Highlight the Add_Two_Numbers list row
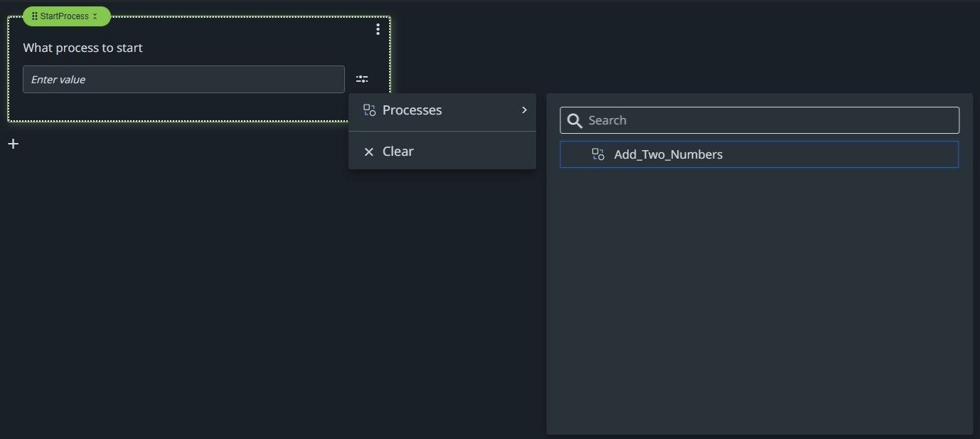The image size is (980, 439). click(x=759, y=154)
